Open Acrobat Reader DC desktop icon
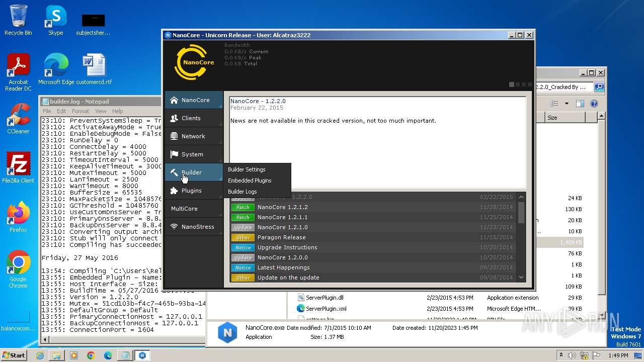 [x=18, y=72]
